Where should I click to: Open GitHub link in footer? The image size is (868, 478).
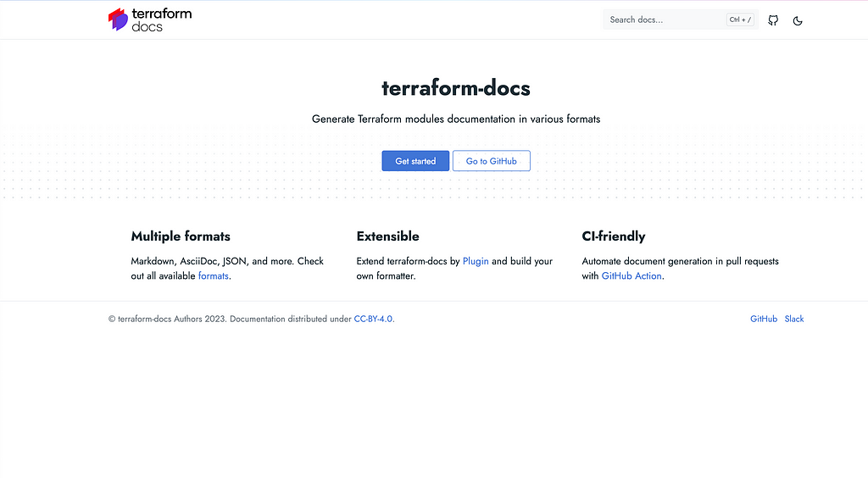(x=764, y=319)
